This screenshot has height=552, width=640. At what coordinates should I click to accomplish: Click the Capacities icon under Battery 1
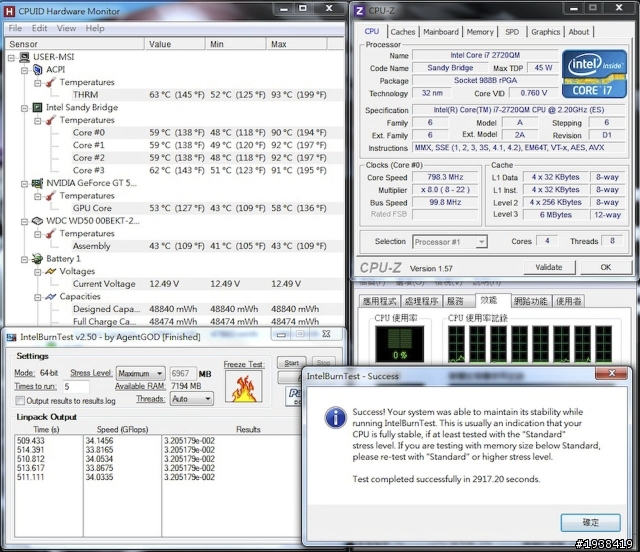click(51, 296)
